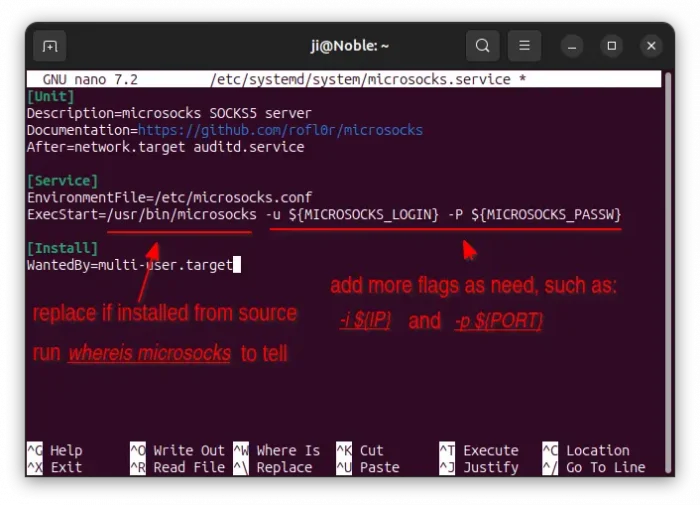Place cursor at end of WantedBy=multi-user.target line
The height and width of the screenshot is (505, 700).
click(236, 265)
